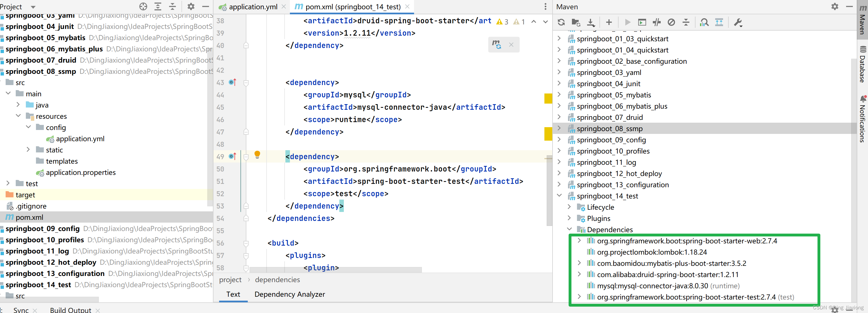Image resolution: width=868 pixels, height=313 pixels.
Task: Click Download Sources and Documentation icon
Action: tap(591, 22)
